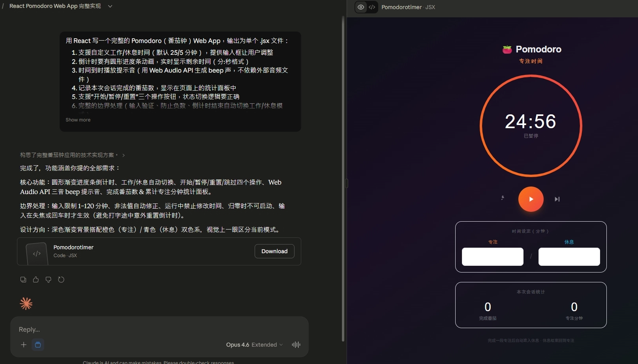This screenshot has height=364, width=638.
Task: Expand 'Show more' in the prompt bubble
Action: [78, 119]
